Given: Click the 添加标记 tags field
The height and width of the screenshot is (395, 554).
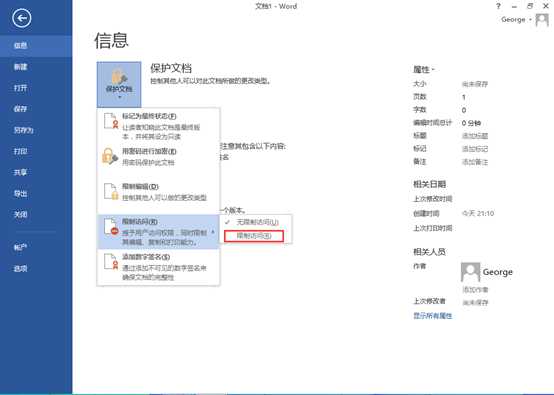Looking at the screenshot, I should pyautogui.click(x=475, y=149).
